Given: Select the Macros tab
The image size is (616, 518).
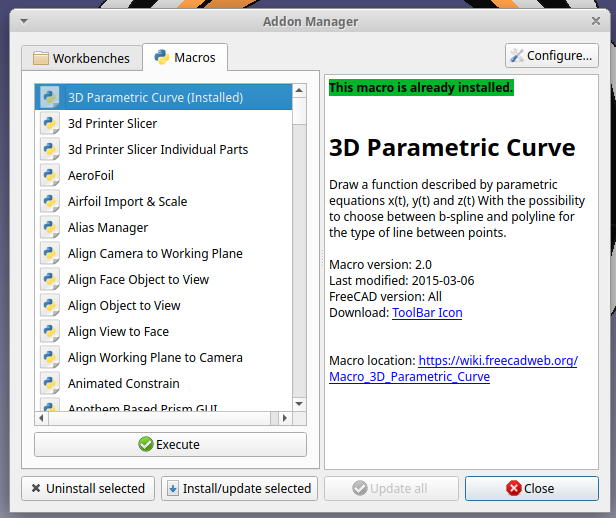Looking at the screenshot, I should tap(185, 58).
